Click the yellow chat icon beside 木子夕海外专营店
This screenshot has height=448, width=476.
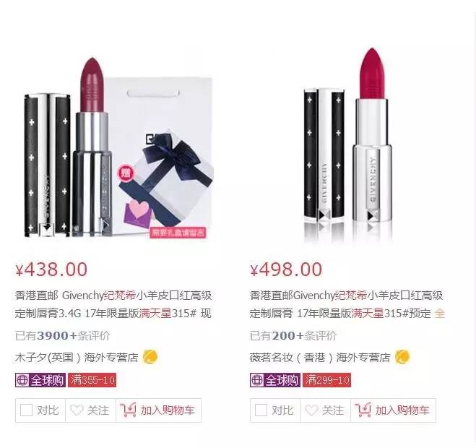150,357
